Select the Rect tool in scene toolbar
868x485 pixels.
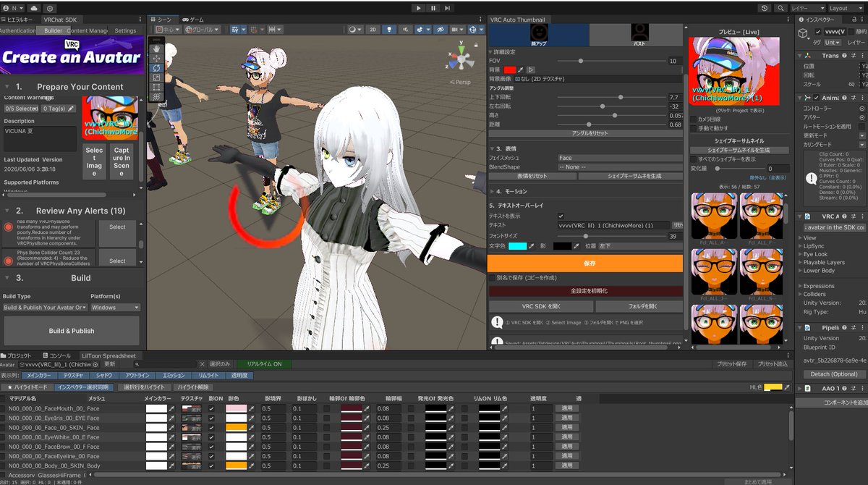coord(156,86)
